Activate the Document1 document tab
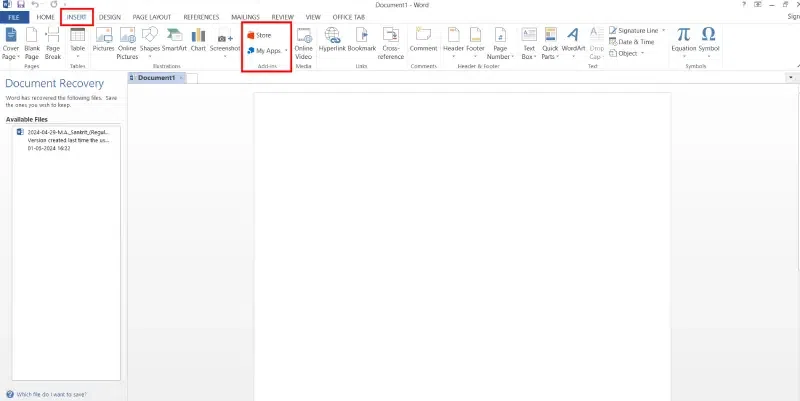 coord(156,78)
